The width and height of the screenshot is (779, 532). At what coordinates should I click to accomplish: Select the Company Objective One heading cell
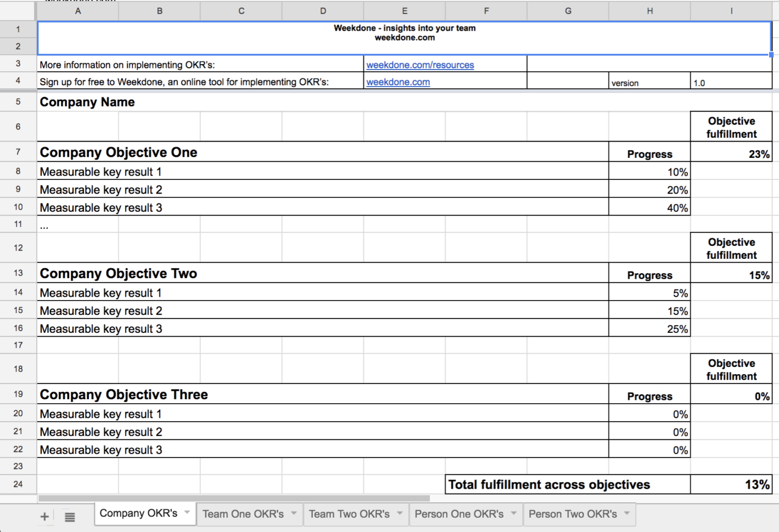[x=118, y=152]
